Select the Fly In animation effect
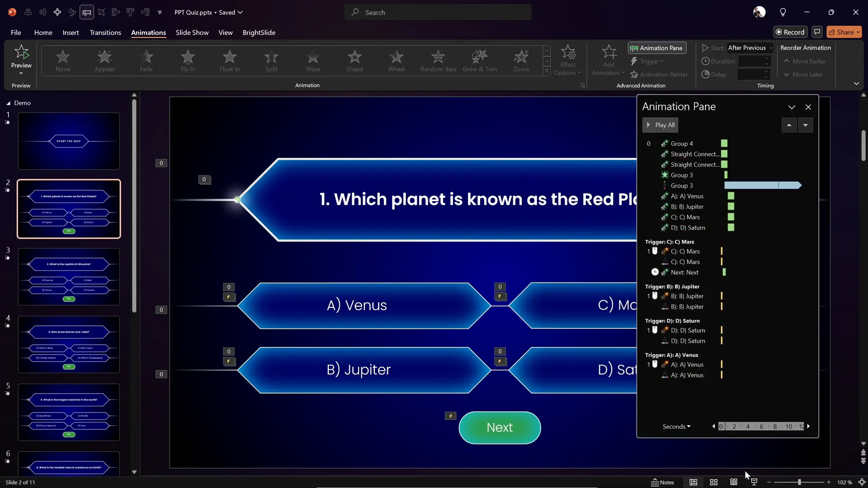 coord(188,61)
